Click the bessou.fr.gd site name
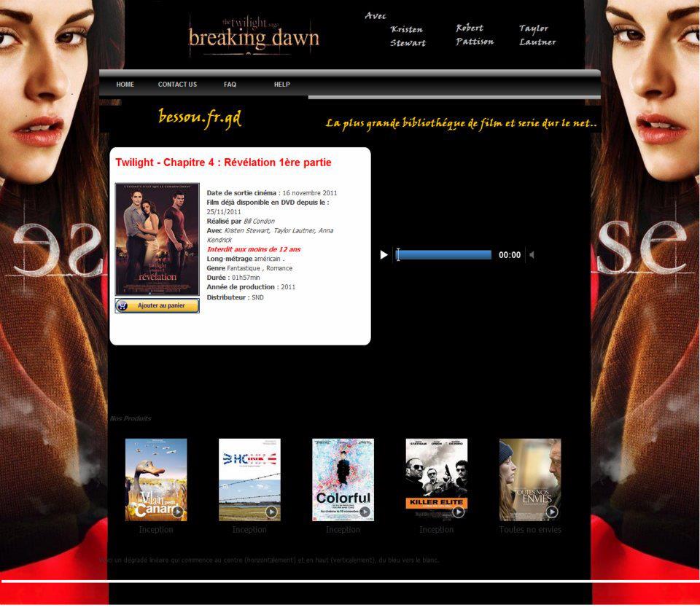 pos(200,118)
